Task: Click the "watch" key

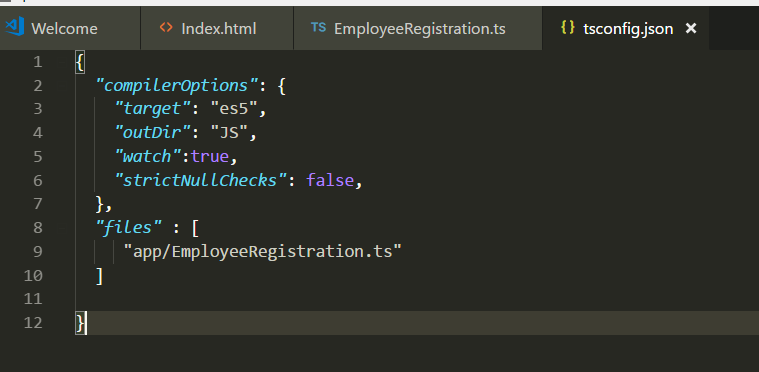Action: [148, 157]
